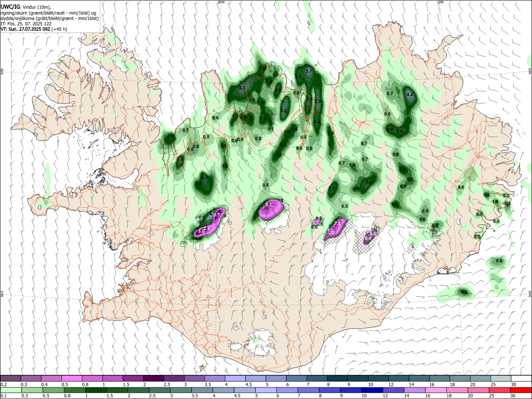Click the 'slydda/snjókoma' legend description line
532x399 pixels.
click(49, 18)
